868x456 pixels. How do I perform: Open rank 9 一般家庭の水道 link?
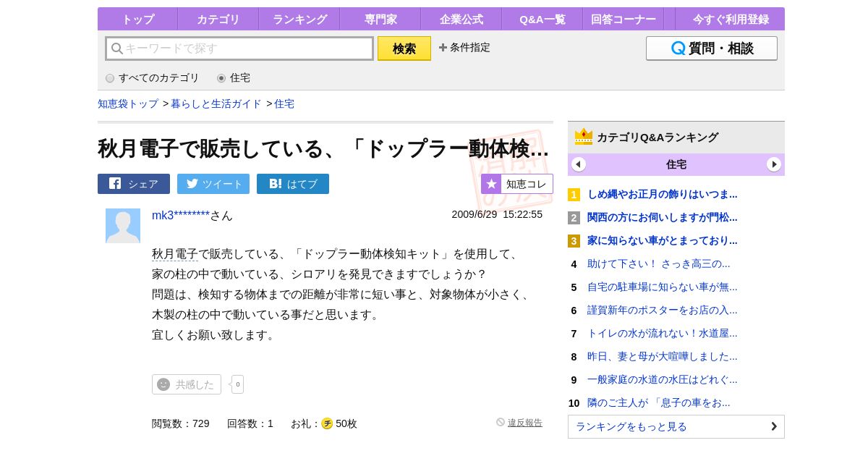(x=663, y=379)
